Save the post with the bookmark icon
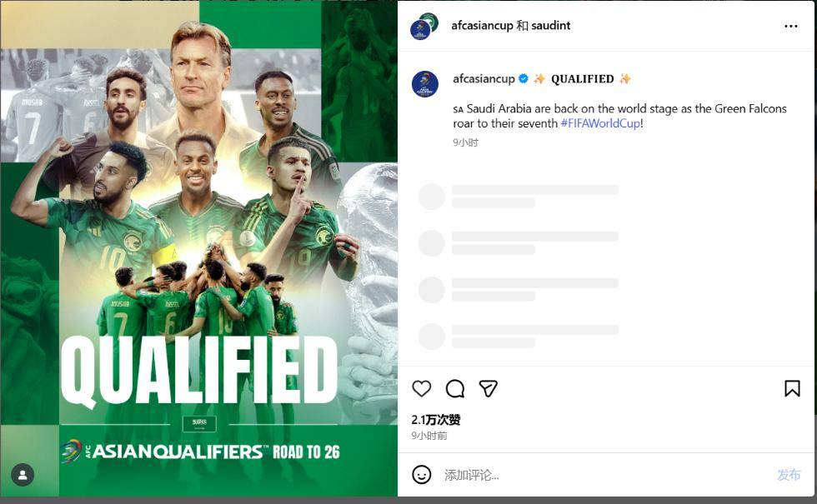Viewport: 817px width, 504px height. tap(792, 388)
